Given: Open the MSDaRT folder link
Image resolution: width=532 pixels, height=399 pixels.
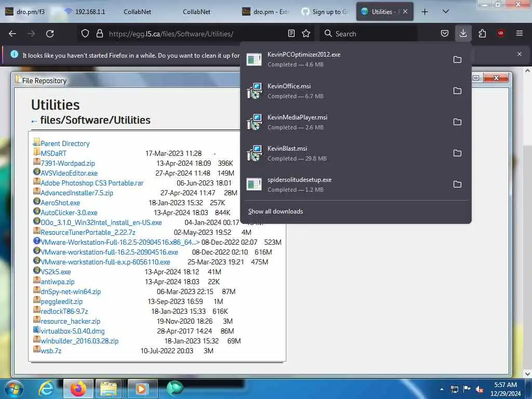Looking at the screenshot, I should 54,153.
